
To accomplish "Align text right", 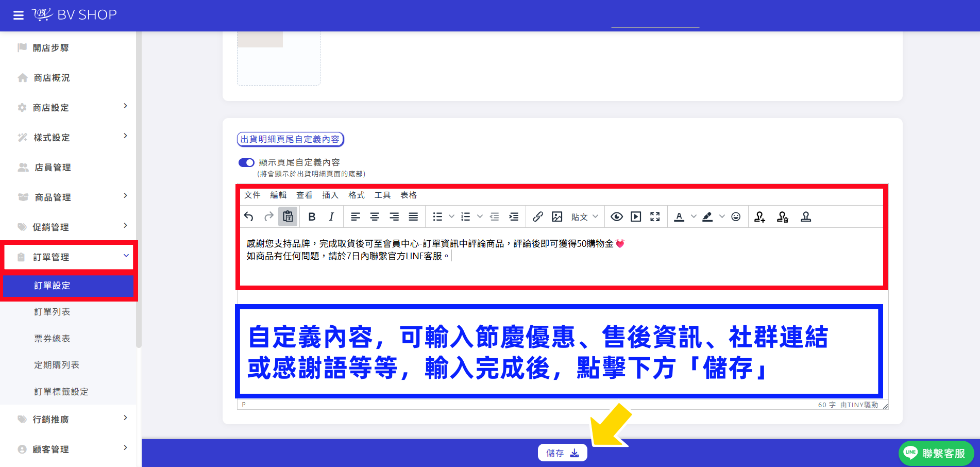I will pos(394,216).
